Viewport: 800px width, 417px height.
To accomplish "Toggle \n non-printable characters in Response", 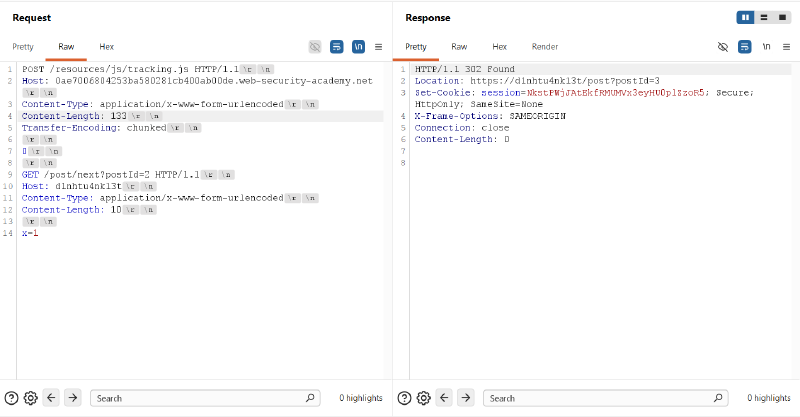I will tap(766, 47).
